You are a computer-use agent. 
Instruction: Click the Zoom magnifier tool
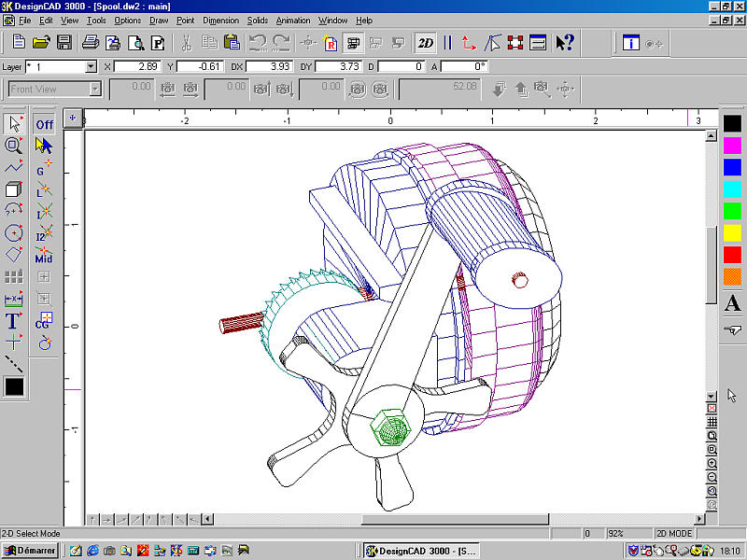click(x=13, y=145)
